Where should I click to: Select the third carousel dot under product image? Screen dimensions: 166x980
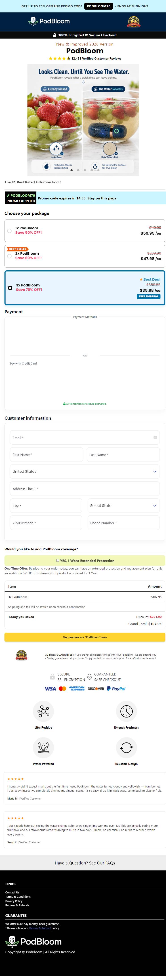click(84, 170)
